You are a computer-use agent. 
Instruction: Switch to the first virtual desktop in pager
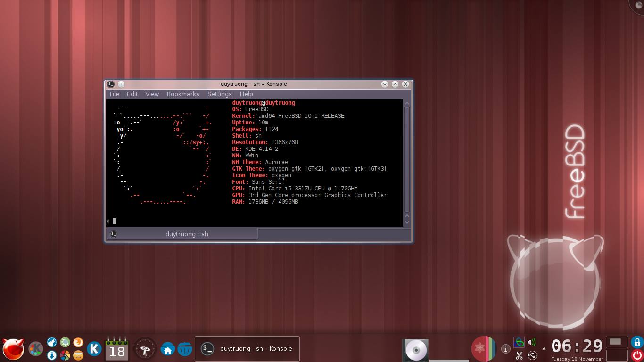point(617,342)
